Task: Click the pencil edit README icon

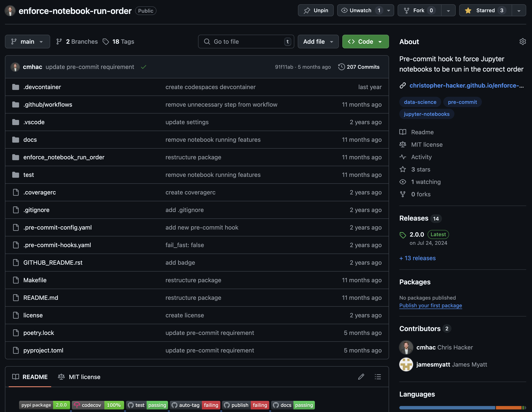Action: tap(361, 377)
